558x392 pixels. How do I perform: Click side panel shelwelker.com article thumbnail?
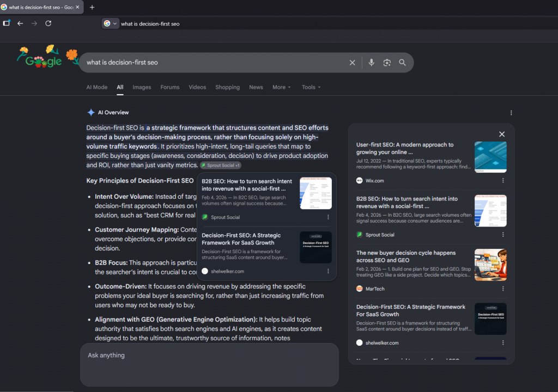pos(490,318)
